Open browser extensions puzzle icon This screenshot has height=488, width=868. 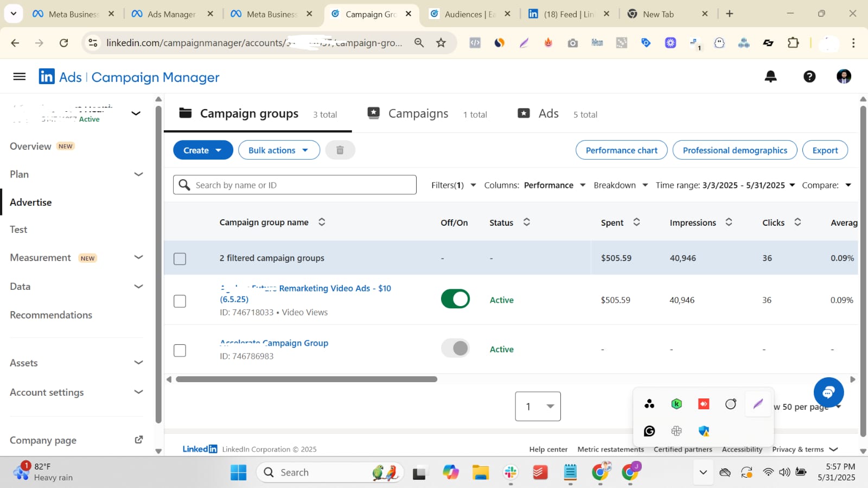[793, 42]
